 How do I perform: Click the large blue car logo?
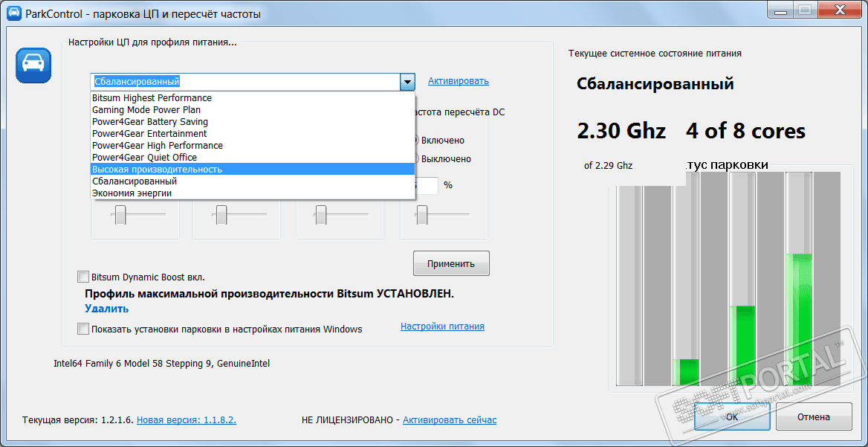pyautogui.click(x=33, y=65)
